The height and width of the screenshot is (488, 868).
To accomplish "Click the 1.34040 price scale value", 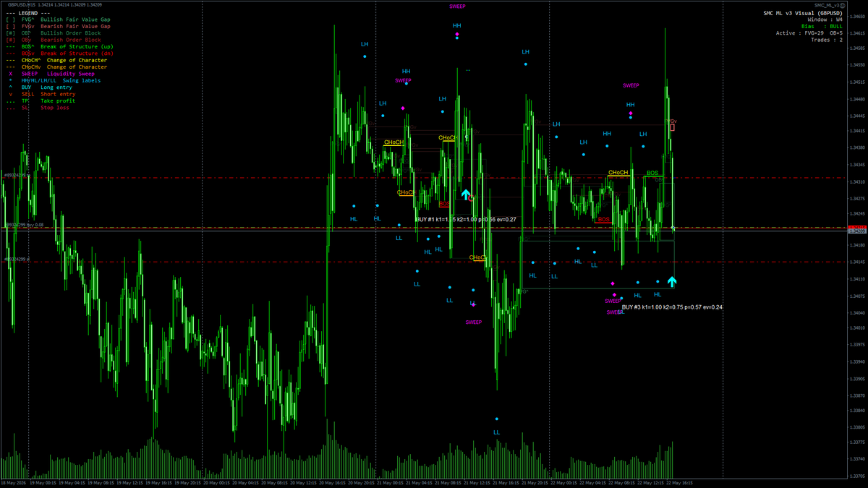I will point(857,312).
